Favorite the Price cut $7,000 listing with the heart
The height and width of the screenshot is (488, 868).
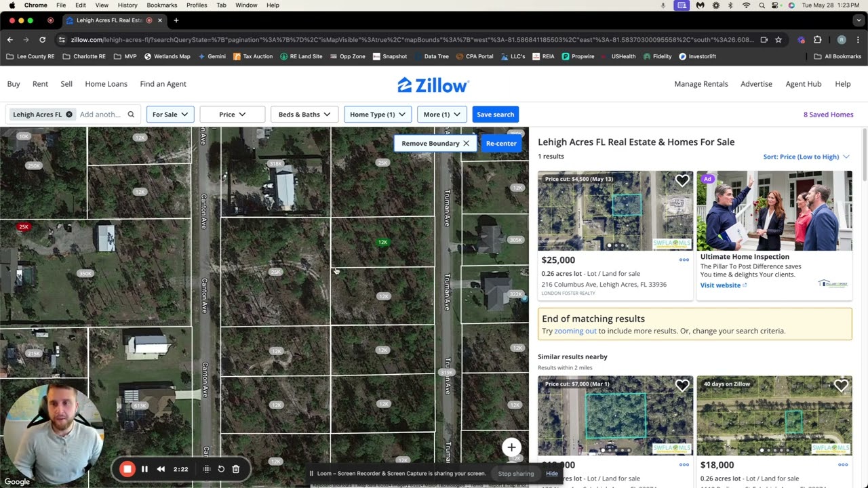pyautogui.click(x=682, y=386)
